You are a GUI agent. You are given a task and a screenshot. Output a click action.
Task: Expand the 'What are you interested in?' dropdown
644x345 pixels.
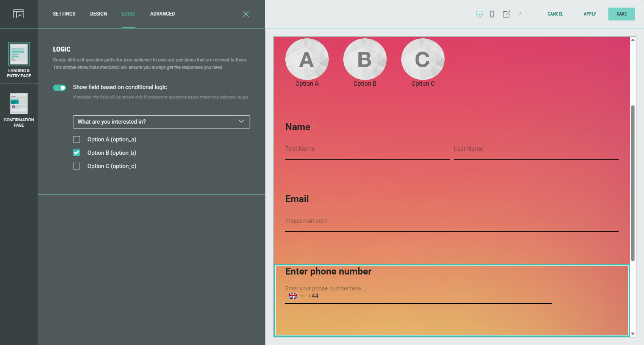pos(161,122)
